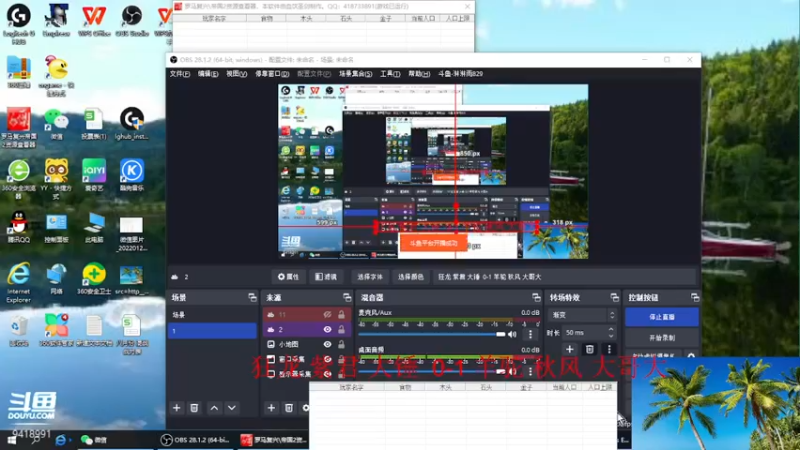Hide the 窗口采集 source via its eye icon
800x450 pixels.
coord(328,359)
